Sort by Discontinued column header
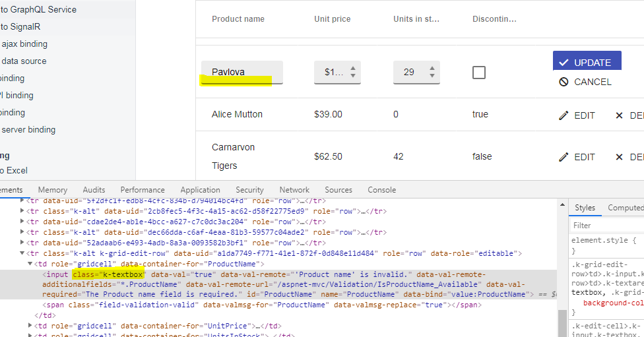Screen dimensions: 644x337 [494, 19]
